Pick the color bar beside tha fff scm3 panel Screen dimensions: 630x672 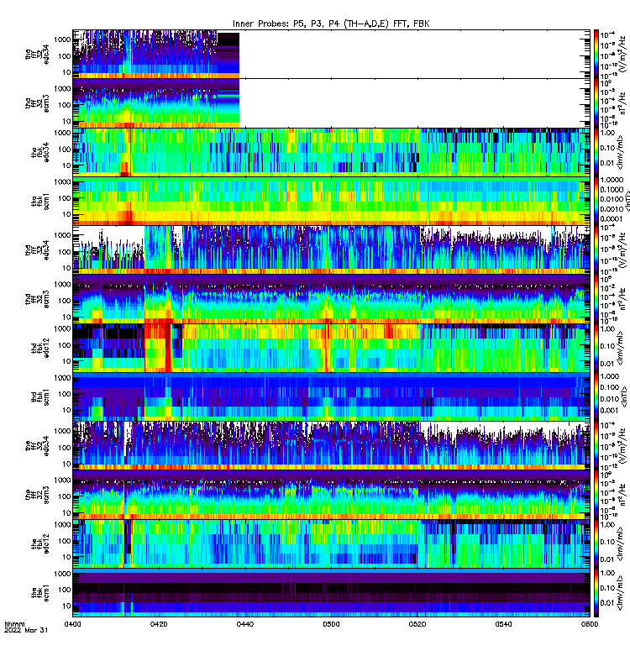point(596,103)
